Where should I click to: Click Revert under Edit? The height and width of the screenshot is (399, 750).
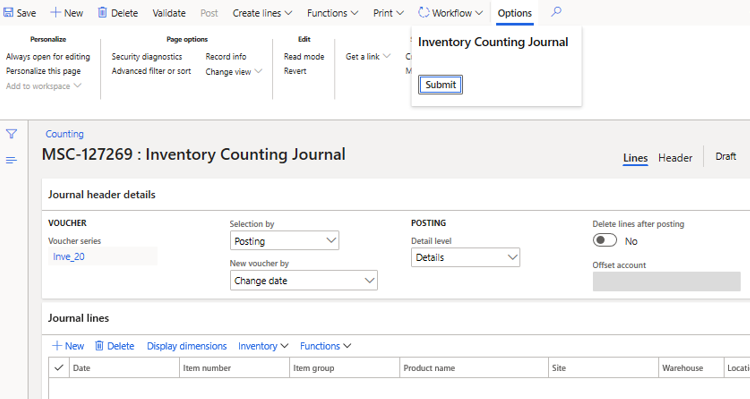pyautogui.click(x=295, y=71)
